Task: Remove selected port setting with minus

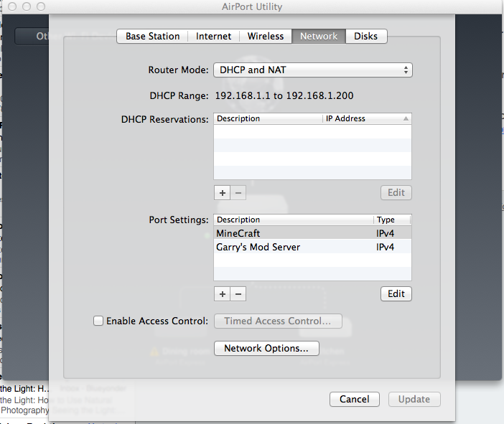Action: [x=238, y=294]
